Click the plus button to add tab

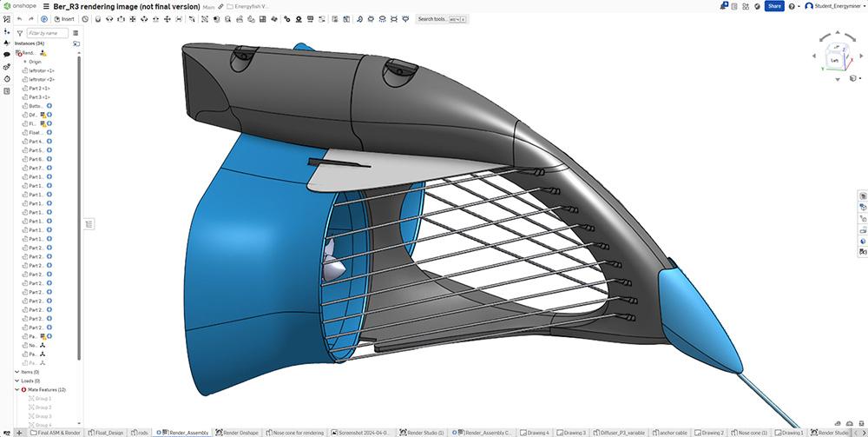pos(19,433)
